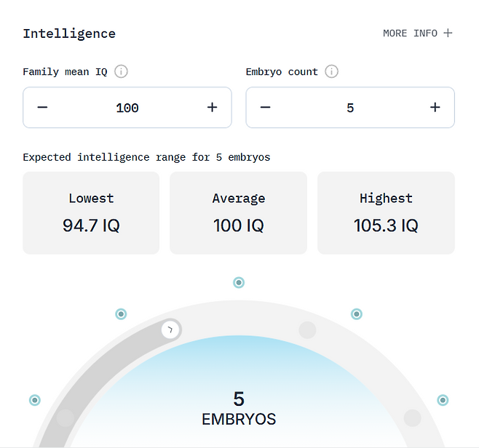Click the far-left teal embryo marker
This screenshot has height=448, width=479.
point(35,400)
